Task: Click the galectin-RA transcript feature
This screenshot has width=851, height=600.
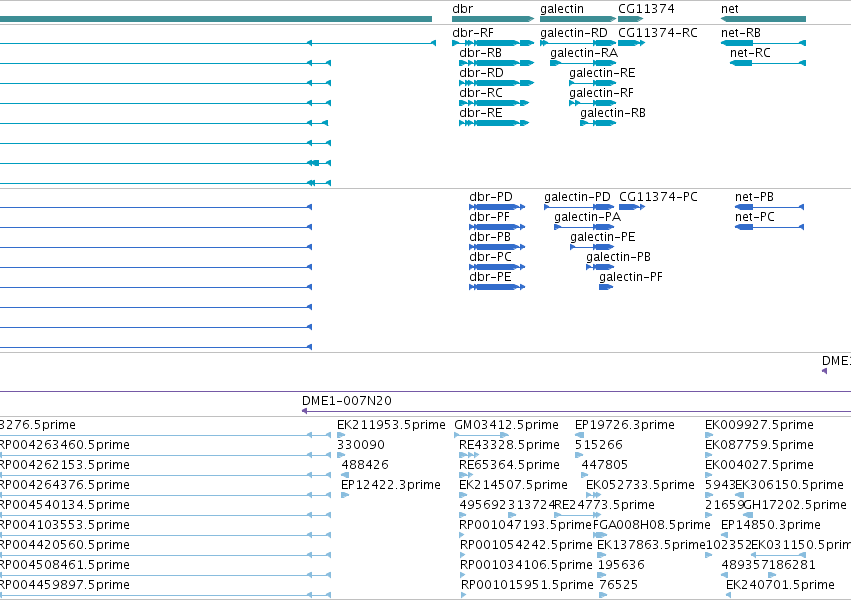Action: coord(583,63)
